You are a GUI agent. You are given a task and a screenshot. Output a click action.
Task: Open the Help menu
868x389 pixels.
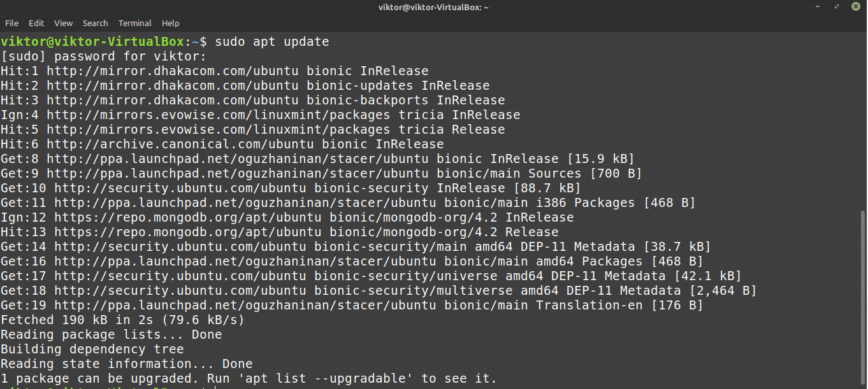pyautogui.click(x=170, y=23)
